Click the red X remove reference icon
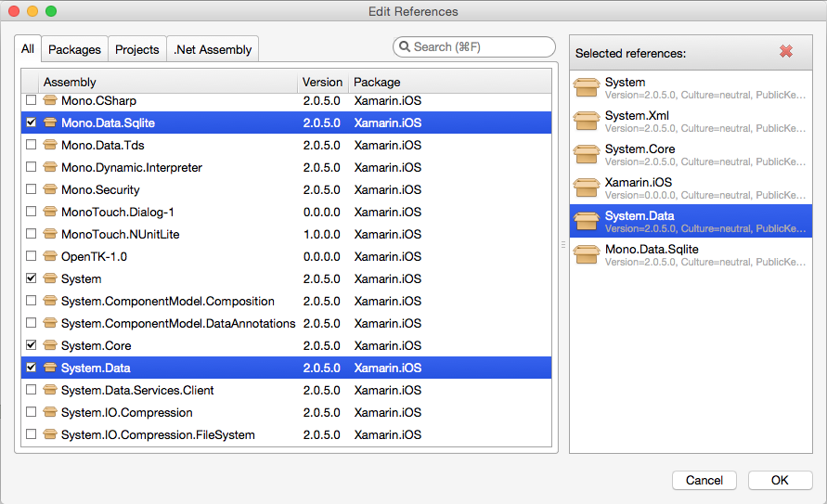 (x=786, y=51)
